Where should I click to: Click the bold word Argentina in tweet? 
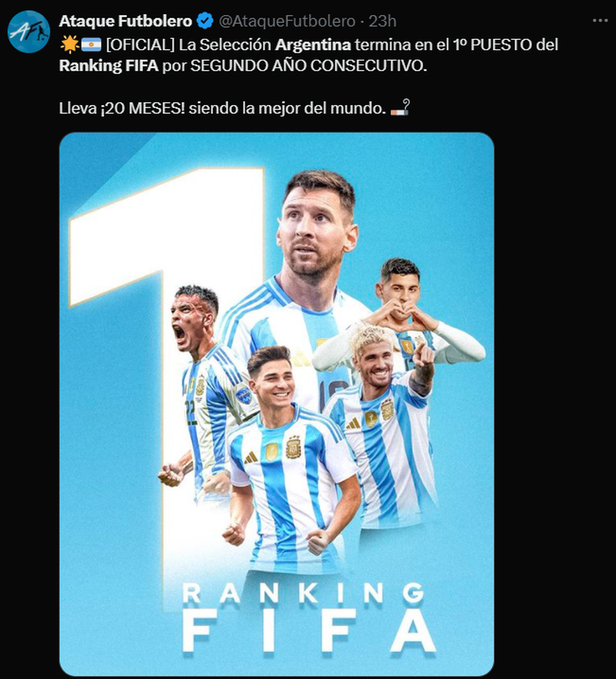tap(313, 45)
